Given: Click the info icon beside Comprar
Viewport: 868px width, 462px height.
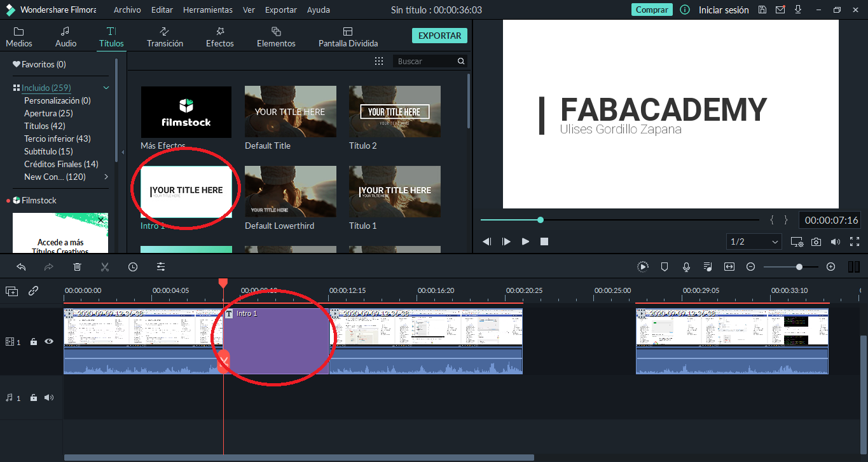Looking at the screenshot, I should click(x=685, y=10).
